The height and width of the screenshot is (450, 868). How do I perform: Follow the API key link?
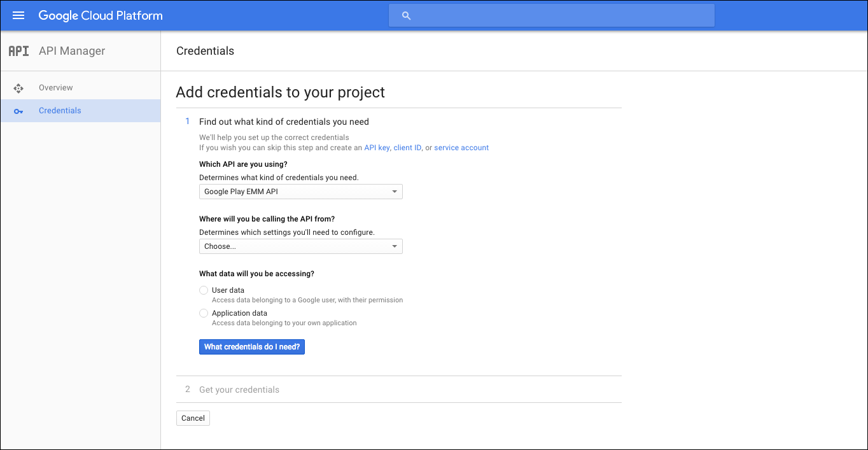(x=377, y=148)
